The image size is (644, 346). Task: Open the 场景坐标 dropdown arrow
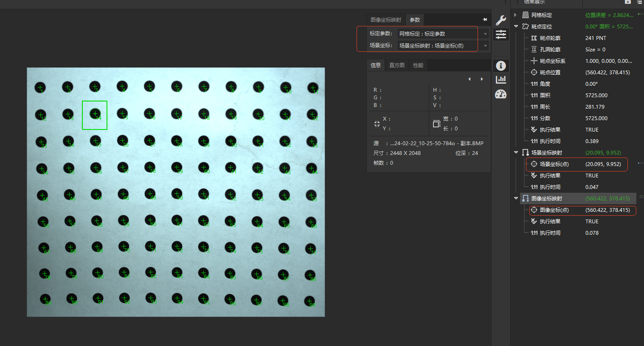coord(485,45)
